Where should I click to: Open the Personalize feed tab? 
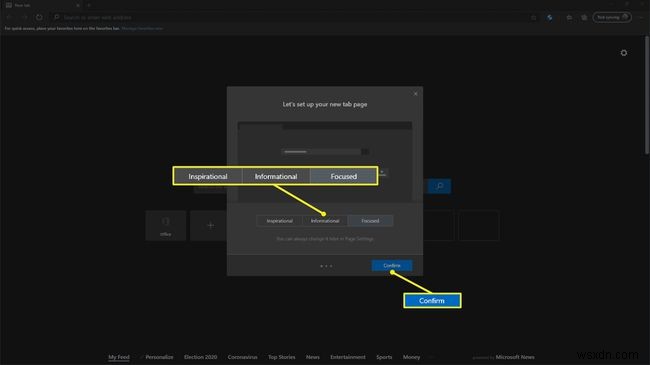[x=159, y=357]
